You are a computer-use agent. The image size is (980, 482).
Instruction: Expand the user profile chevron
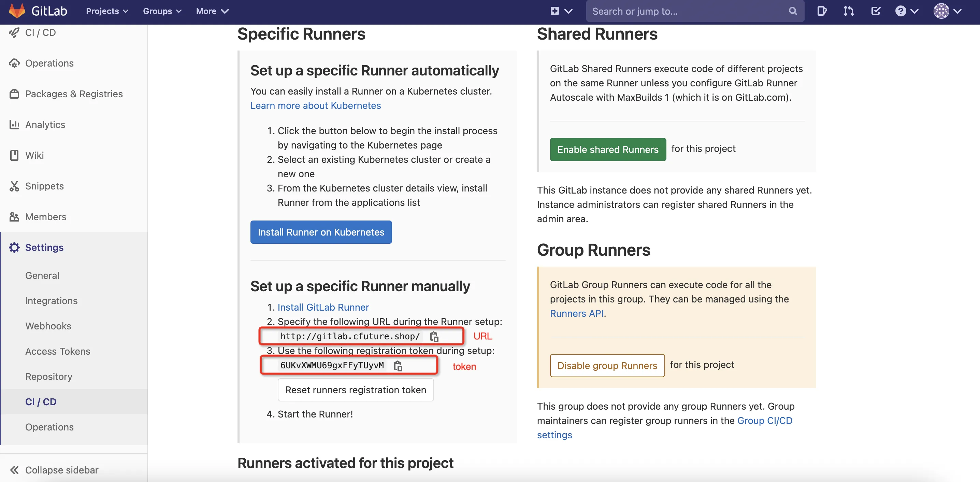957,11
